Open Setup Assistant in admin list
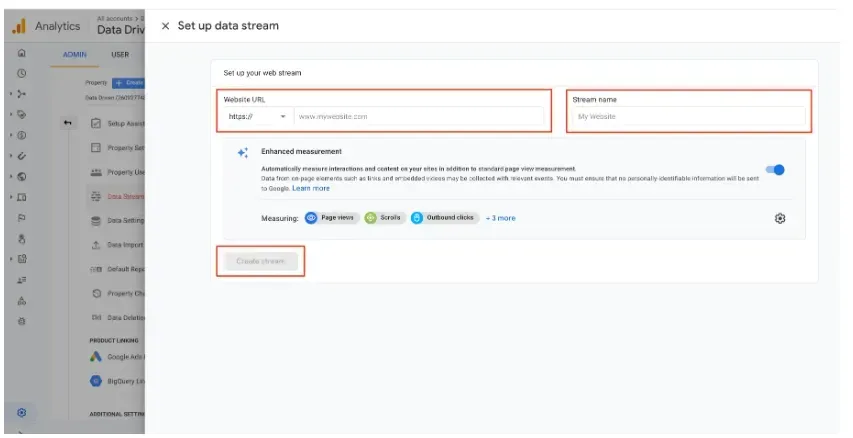The width and height of the screenshot is (853, 438). [x=117, y=124]
